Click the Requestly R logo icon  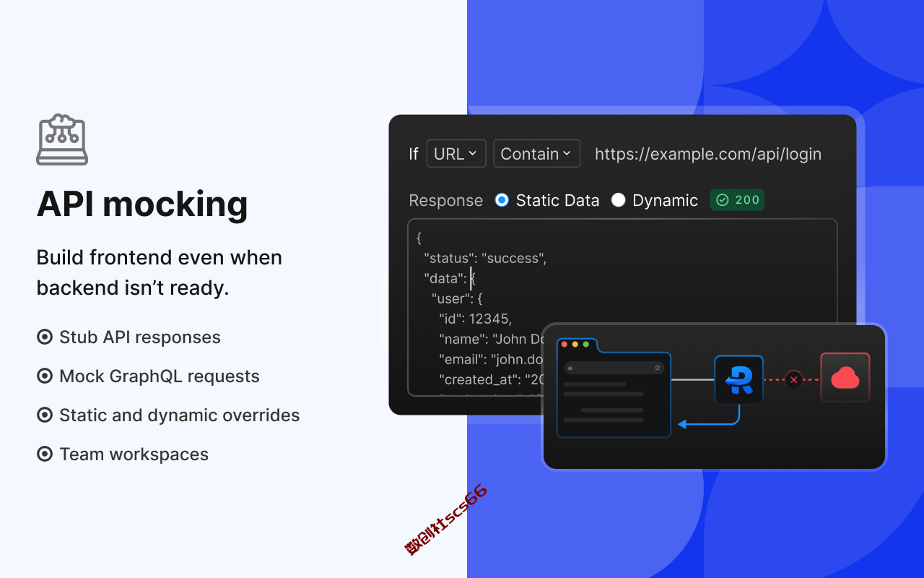point(738,379)
